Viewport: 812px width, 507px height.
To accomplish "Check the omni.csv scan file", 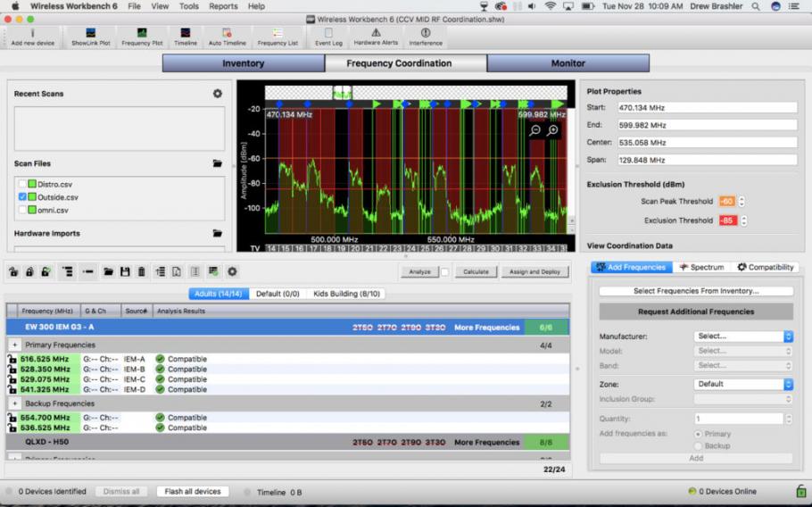I will pyautogui.click(x=22, y=210).
